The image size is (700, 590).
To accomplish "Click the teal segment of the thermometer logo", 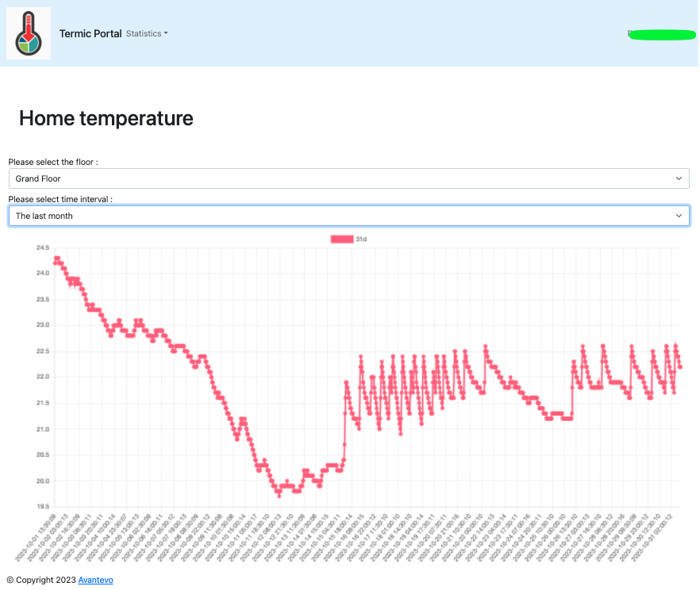I will click(33, 44).
